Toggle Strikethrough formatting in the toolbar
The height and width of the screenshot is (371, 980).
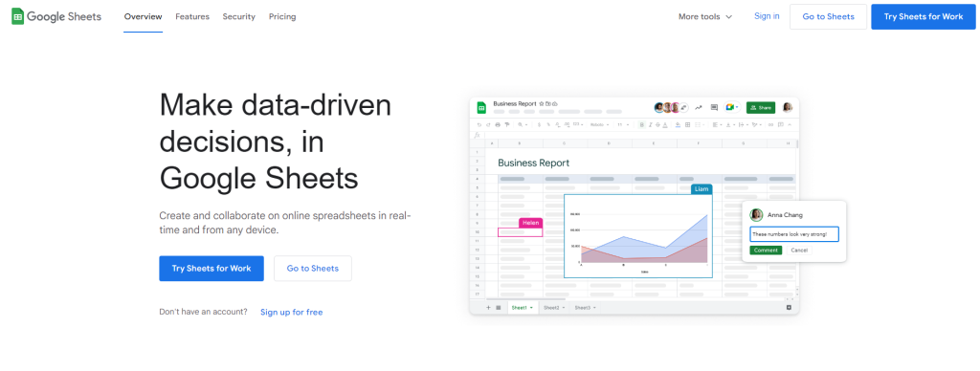click(658, 125)
